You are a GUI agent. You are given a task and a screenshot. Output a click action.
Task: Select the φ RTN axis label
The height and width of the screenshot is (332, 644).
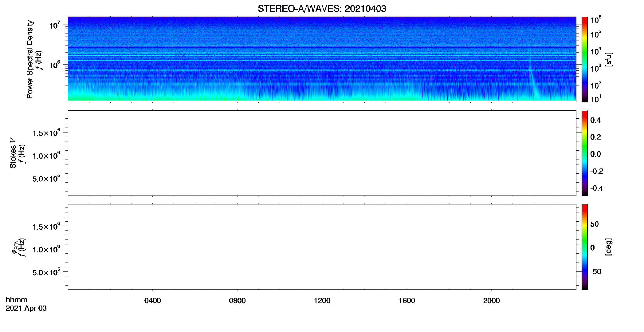14,247
